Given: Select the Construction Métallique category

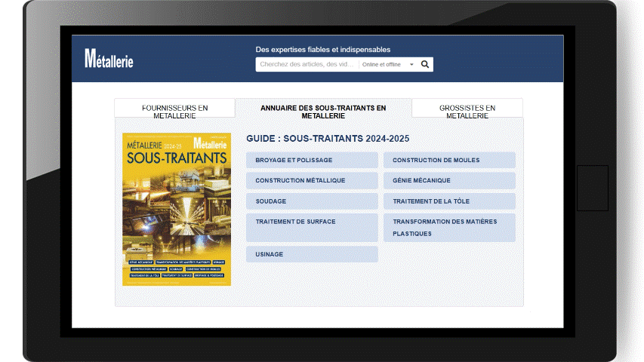Looking at the screenshot, I should (x=312, y=180).
